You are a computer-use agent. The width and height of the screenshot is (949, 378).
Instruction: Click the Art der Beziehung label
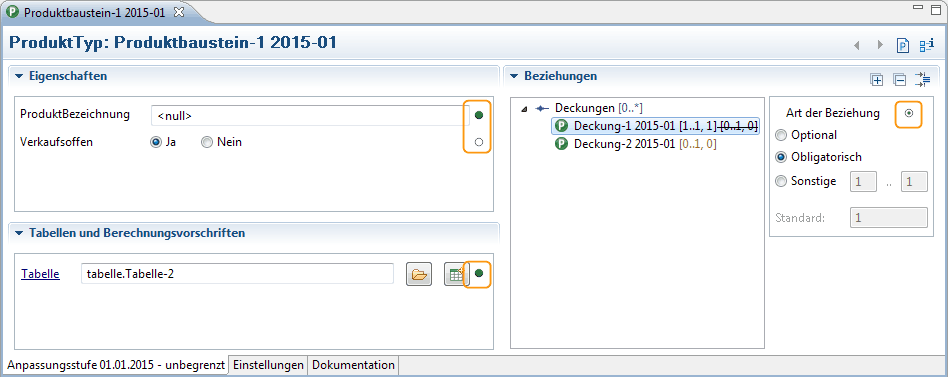click(833, 113)
